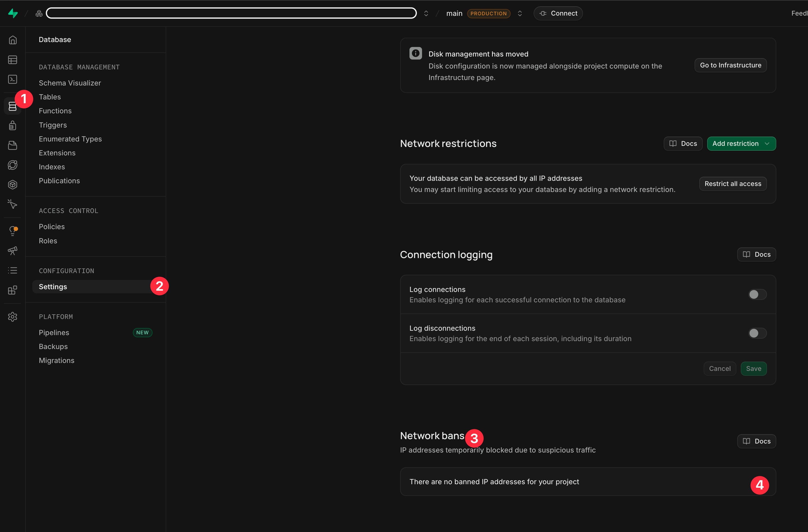Open the branch switcher next to main
808x532 pixels.
point(520,13)
